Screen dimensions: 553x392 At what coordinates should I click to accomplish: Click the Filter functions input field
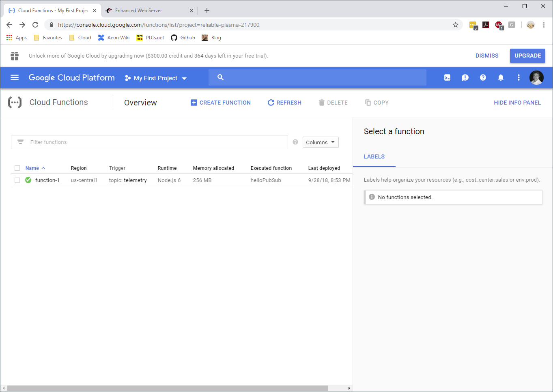(149, 142)
